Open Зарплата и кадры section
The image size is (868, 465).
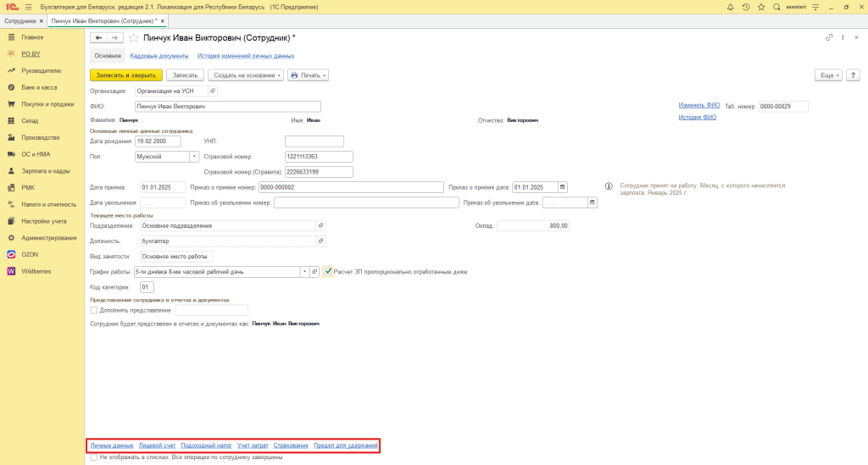click(46, 171)
